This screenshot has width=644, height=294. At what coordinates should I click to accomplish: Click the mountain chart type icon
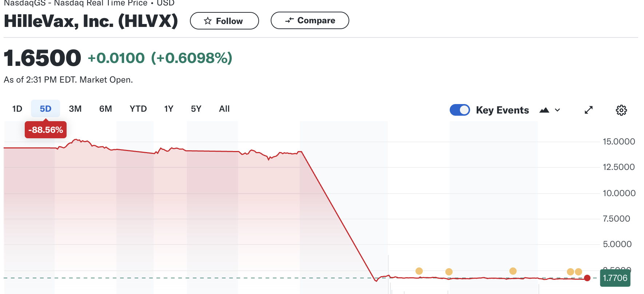click(x=544, y=110)
